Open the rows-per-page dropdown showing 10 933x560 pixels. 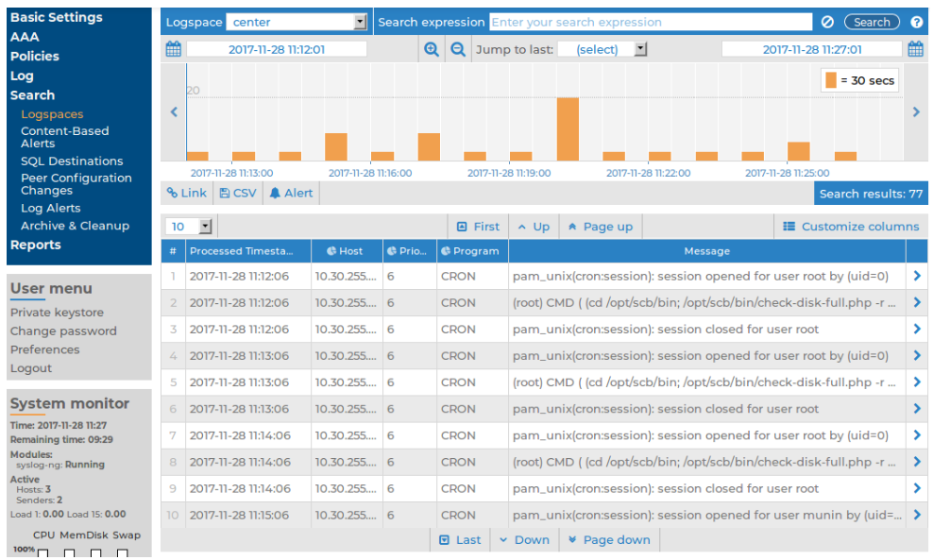[x=189, y=226]
